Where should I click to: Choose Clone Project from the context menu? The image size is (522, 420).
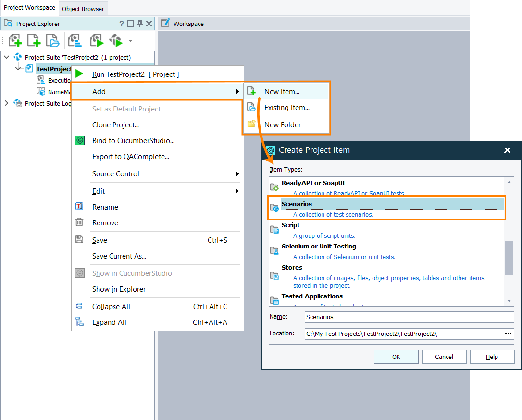pyautogui.click(x=115, y=125)
